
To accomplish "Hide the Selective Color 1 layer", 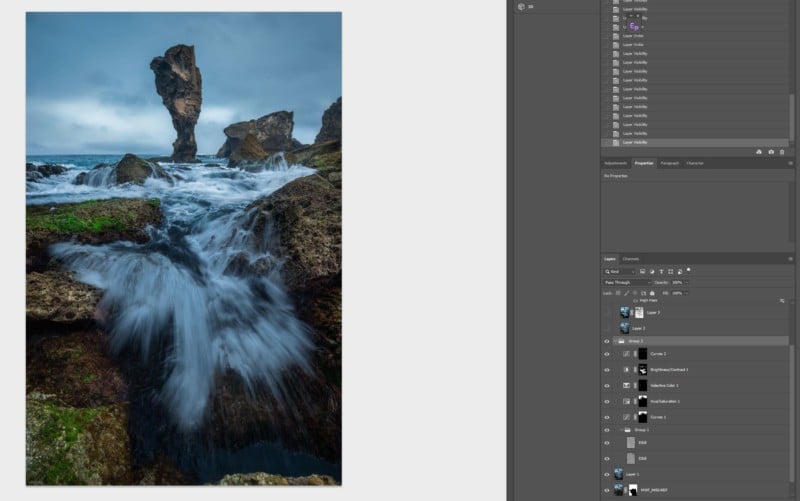I will (x=607, y=385).
